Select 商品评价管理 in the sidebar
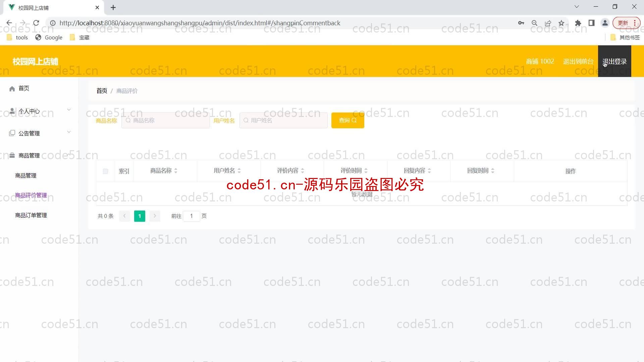Viewport: 644px width, 362px height. pyautogui.click(x=31, y=195)
